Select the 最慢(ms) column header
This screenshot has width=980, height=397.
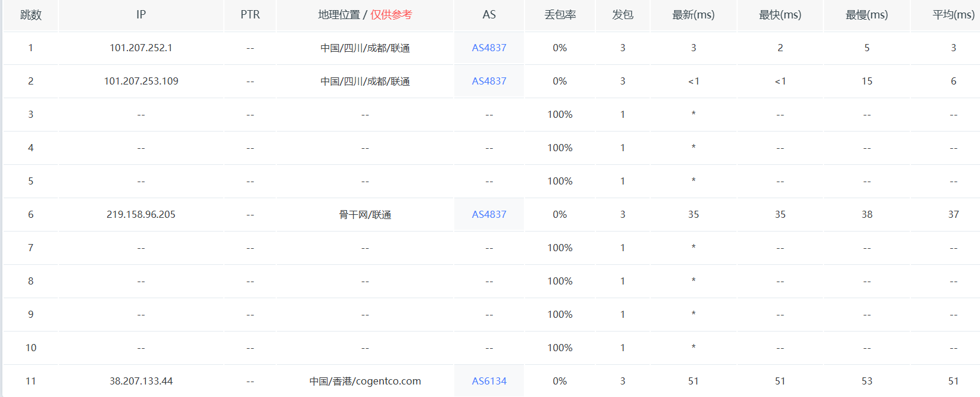coord(866,15)
